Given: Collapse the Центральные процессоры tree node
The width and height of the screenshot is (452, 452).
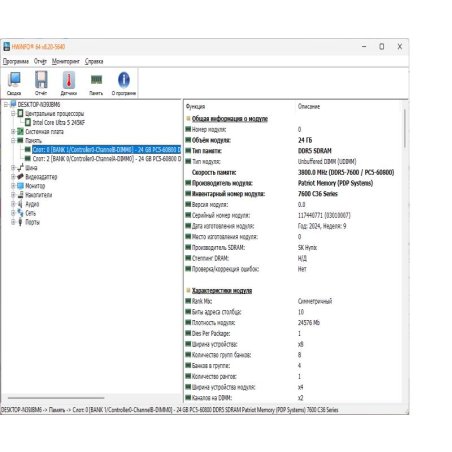Looking at the screenshot, I should [x=13, y=113].
